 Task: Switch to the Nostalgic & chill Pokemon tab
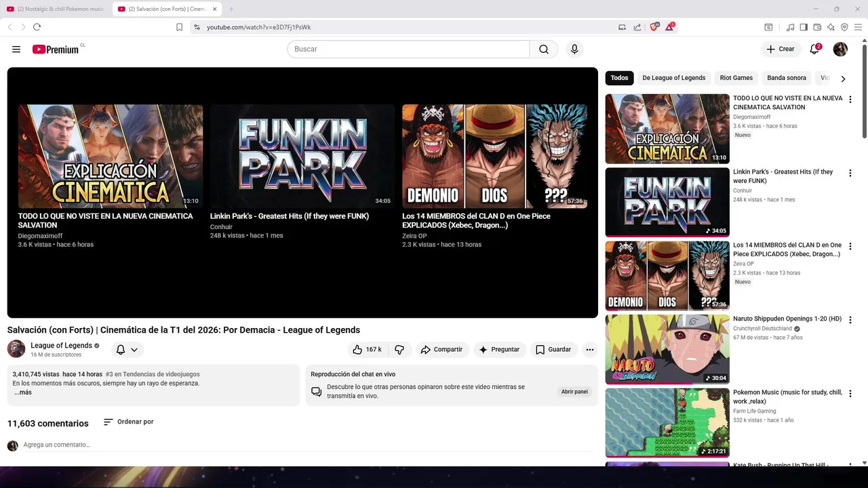56,9
